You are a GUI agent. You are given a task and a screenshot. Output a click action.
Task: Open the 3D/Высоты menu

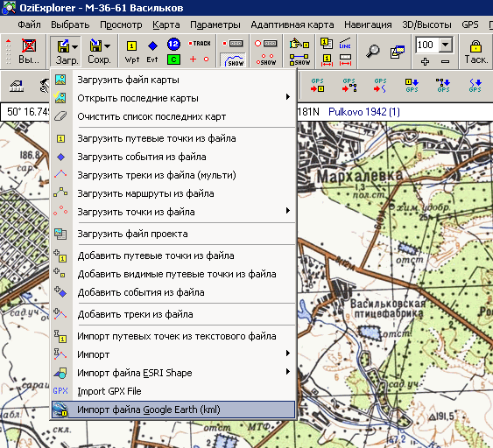click(x=426, y=24)
